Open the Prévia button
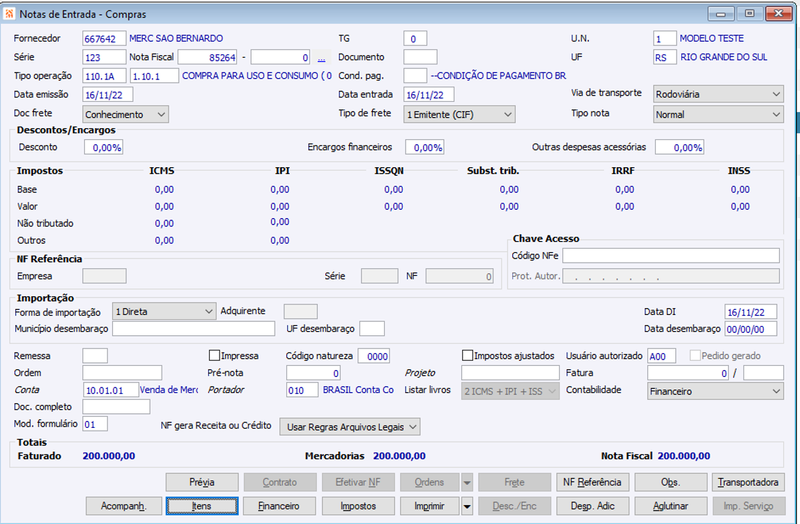Viewport: 800px width, 524px height. [x=202, y=482]
